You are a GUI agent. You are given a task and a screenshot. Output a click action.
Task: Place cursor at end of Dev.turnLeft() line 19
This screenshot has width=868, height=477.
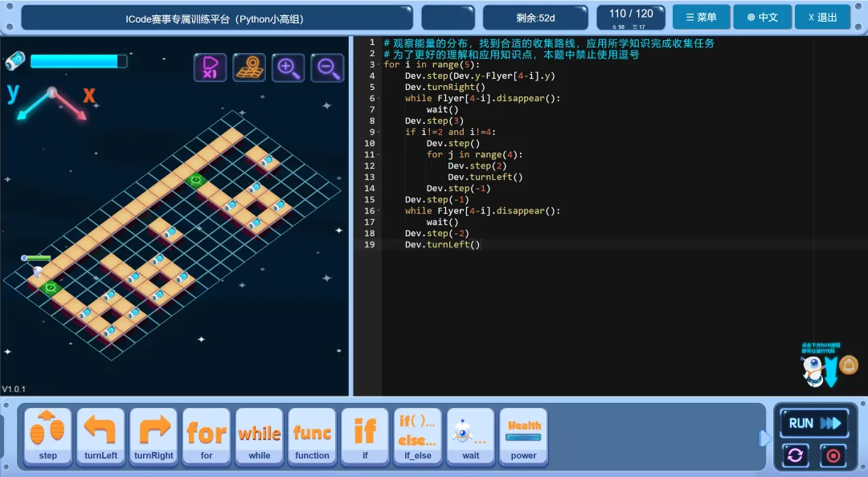(x=481, y=245)
